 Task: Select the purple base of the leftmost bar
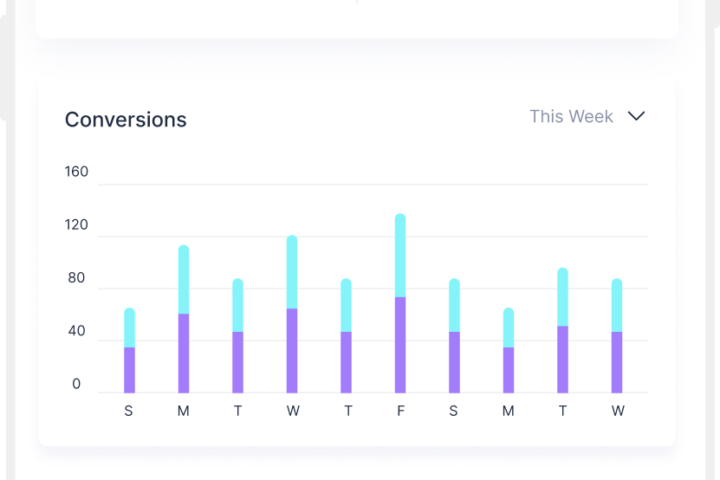point(129,370)
